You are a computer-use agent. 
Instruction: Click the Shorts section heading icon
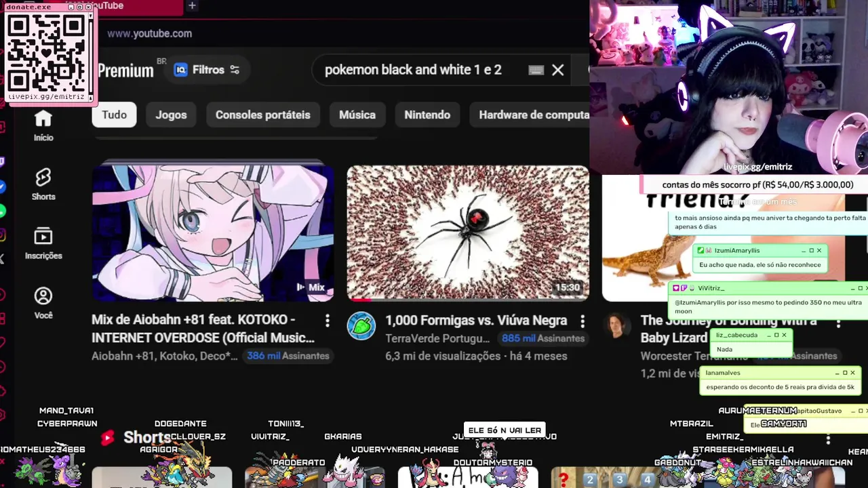(x=108, y=438)
